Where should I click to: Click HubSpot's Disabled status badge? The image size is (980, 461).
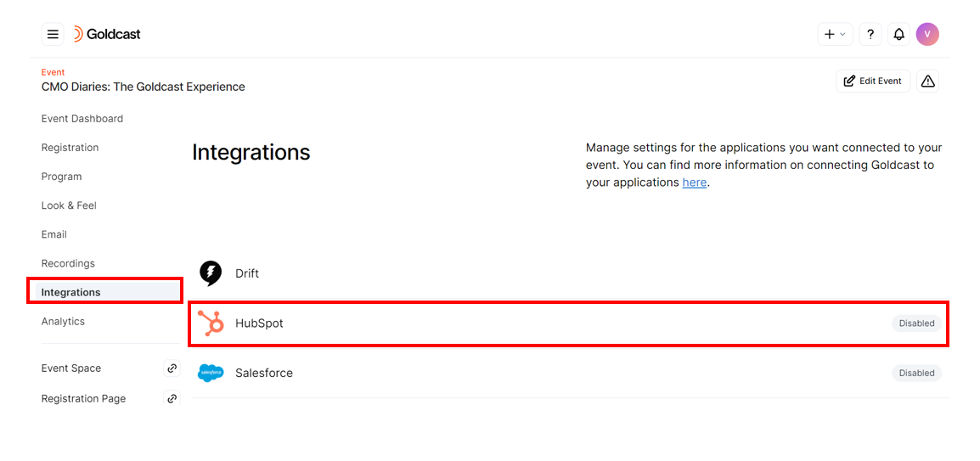916,323
